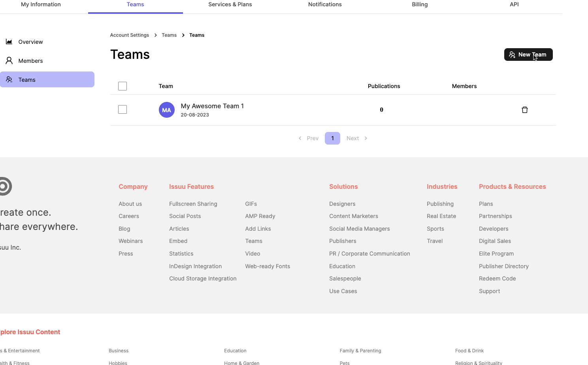Click the Prev pagination chevron
Image resolution: width=588 pixels, height=365 pixels.
pos(300,138)
